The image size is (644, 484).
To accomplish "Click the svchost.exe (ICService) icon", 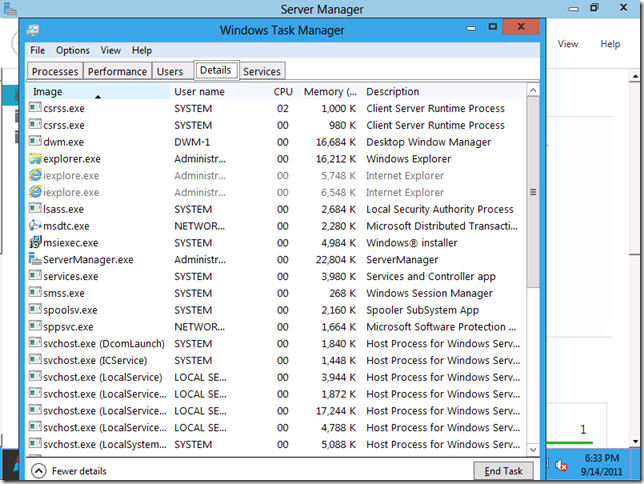I will tap(35, 360).
